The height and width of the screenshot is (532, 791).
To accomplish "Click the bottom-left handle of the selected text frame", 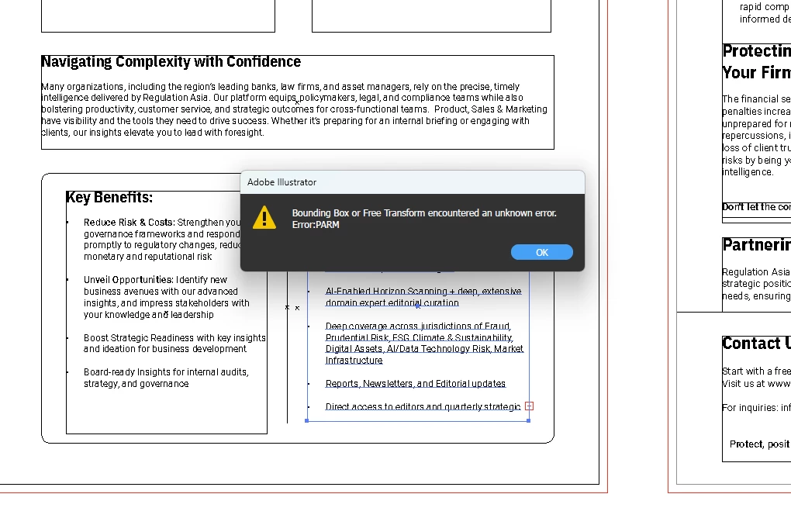I will tap(307, 420).
